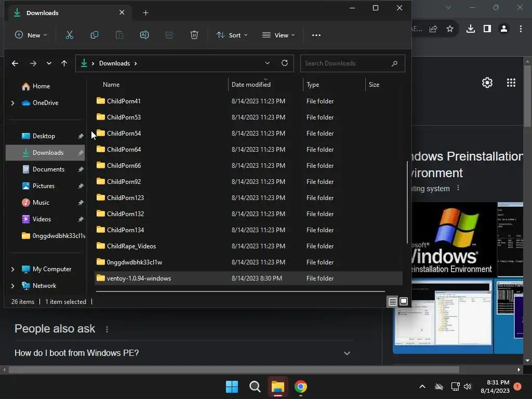The width and height of the screenshot is (532, 399).
Task: Click Network in the navigation pane
Action: point(46,286)
